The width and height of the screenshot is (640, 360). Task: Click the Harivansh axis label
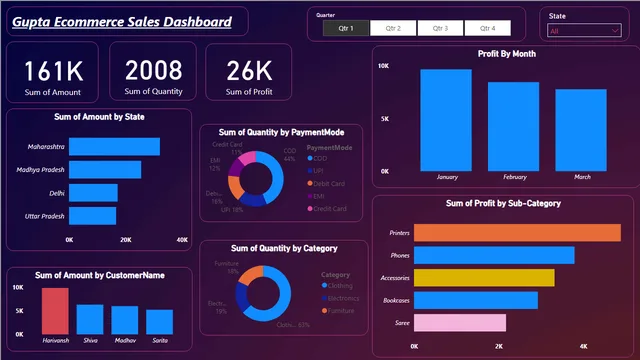pos(56,340)
